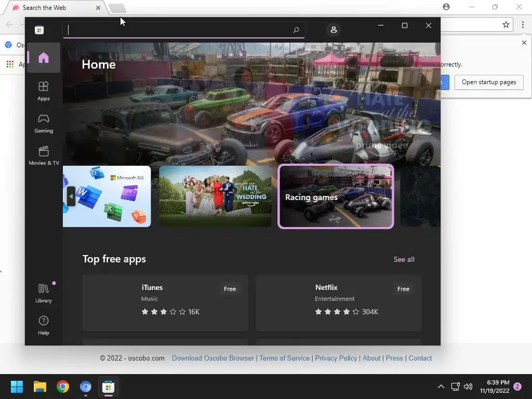Open the browser profile icon in title bar
Image resolution: width=532 pixels, height=399 pixels.
446,7
